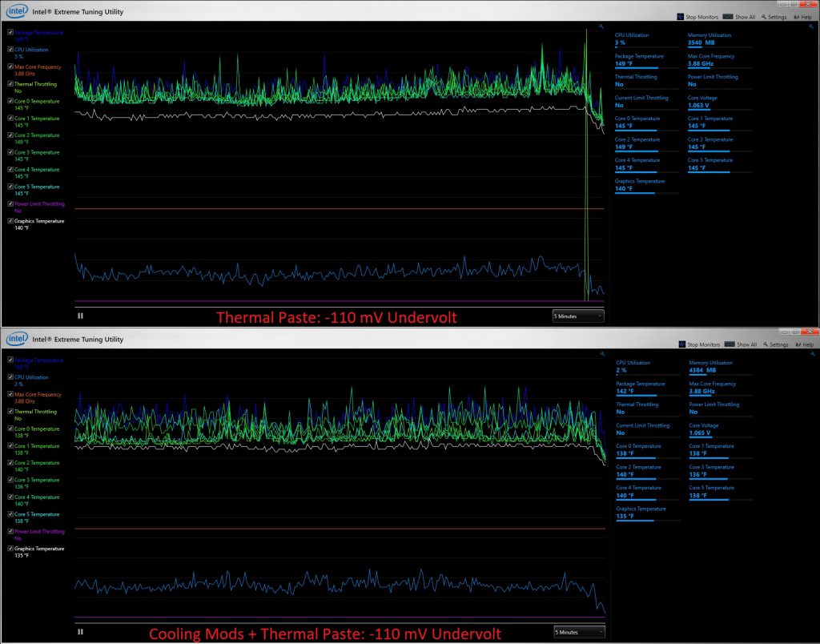Toggle Max Core Frequency checkbox in top window

click(x=10, y=66)
